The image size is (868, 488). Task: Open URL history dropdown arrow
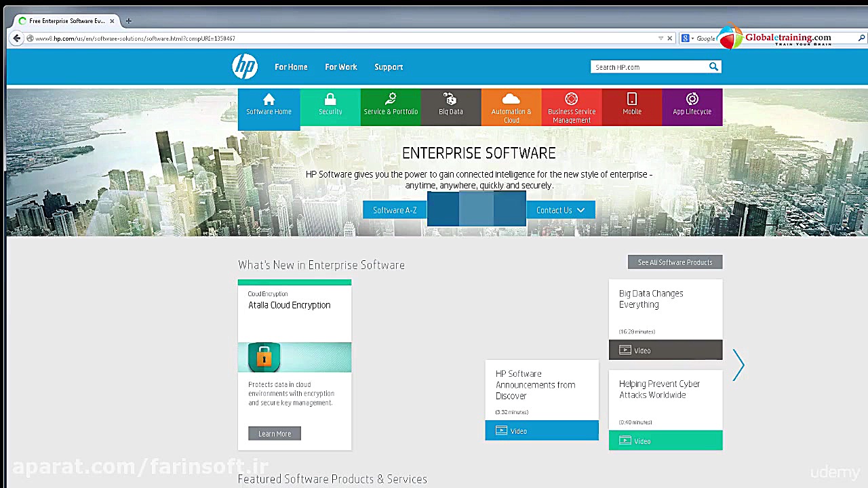(660, 39)
